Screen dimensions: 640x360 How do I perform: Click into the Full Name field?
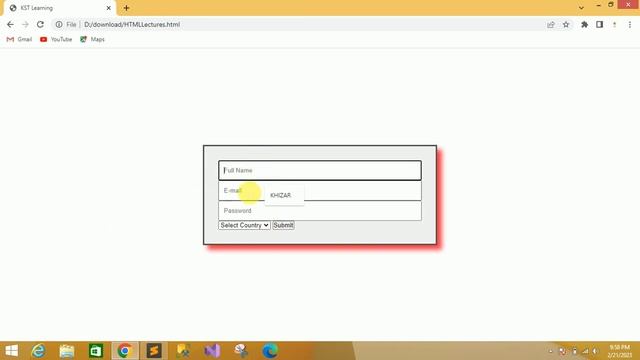click(x=320, y=170)
